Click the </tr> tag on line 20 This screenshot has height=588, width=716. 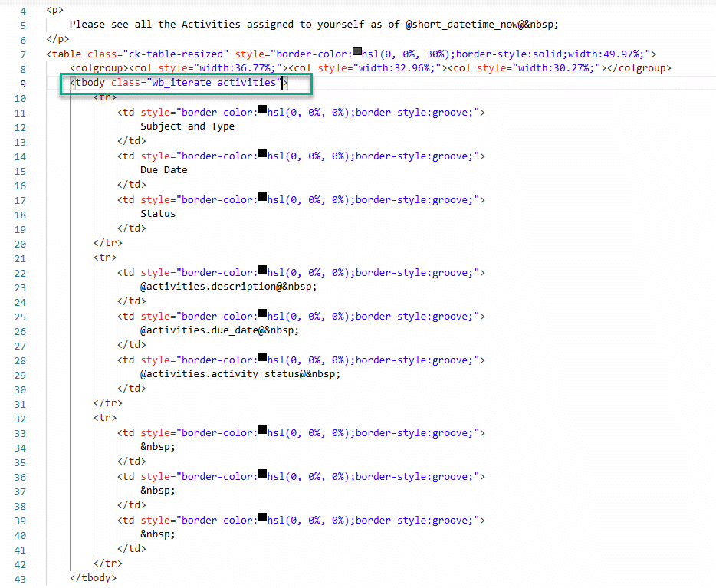pyautogui.click(x=108, y=243)
